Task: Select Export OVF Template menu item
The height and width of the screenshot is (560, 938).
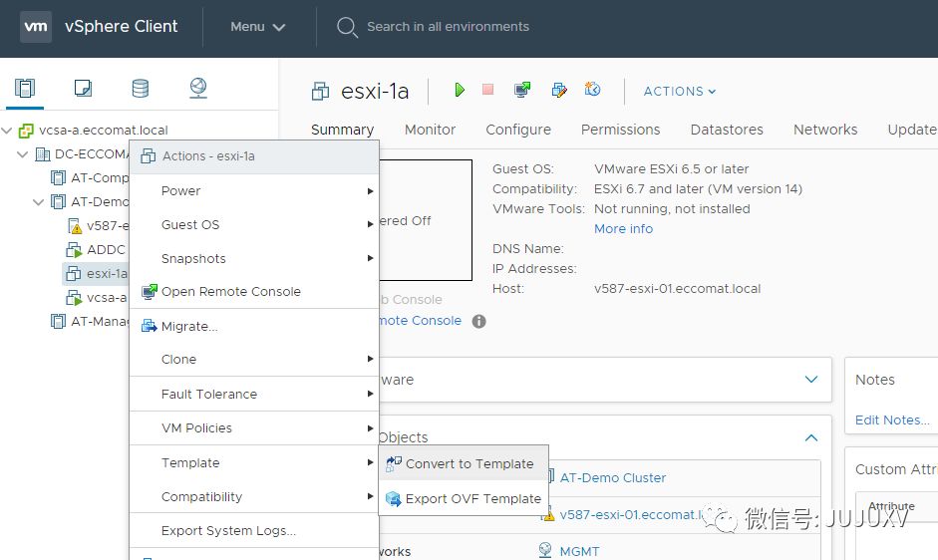Action: (x=472, y=498)
